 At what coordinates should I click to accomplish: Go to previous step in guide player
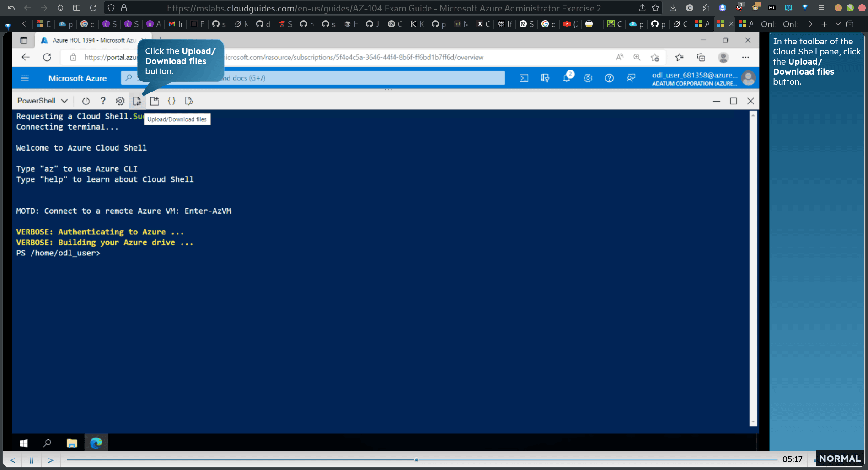click(x=12, y=460)
